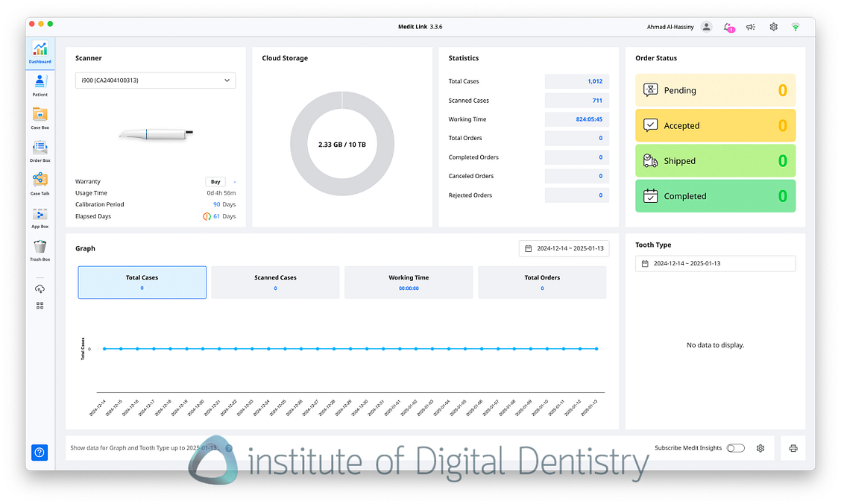Click the Pending order status card
841x504 pixels.
coord(715,90)
